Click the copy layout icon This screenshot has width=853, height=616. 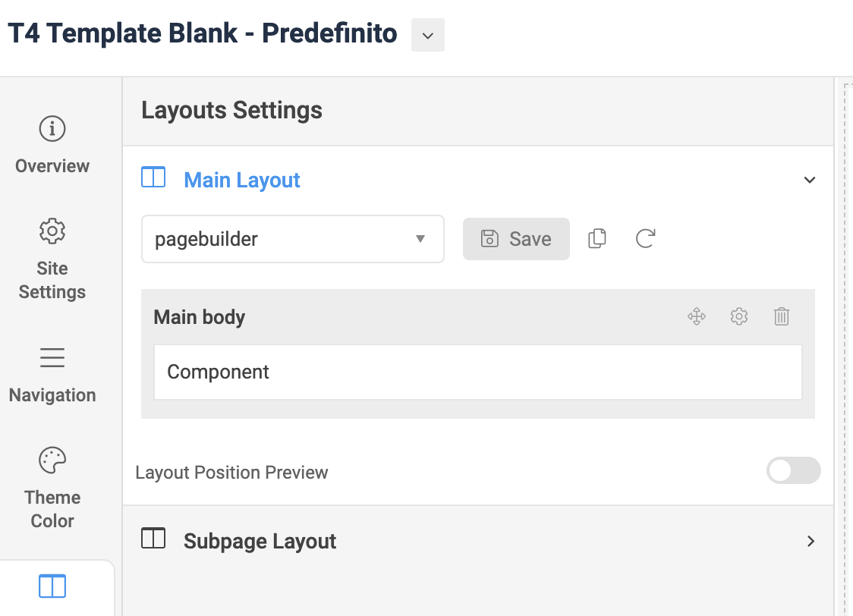597,239
